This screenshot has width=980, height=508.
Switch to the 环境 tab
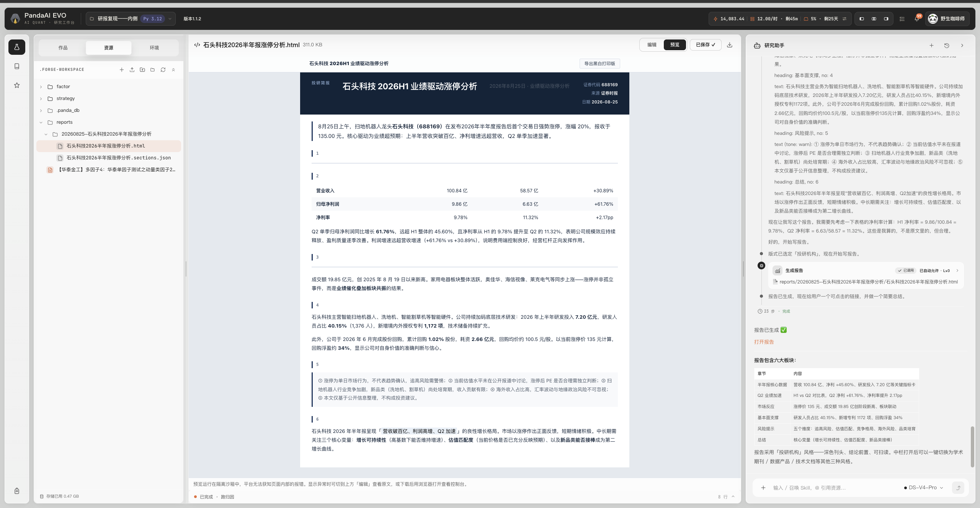[154, 48]
